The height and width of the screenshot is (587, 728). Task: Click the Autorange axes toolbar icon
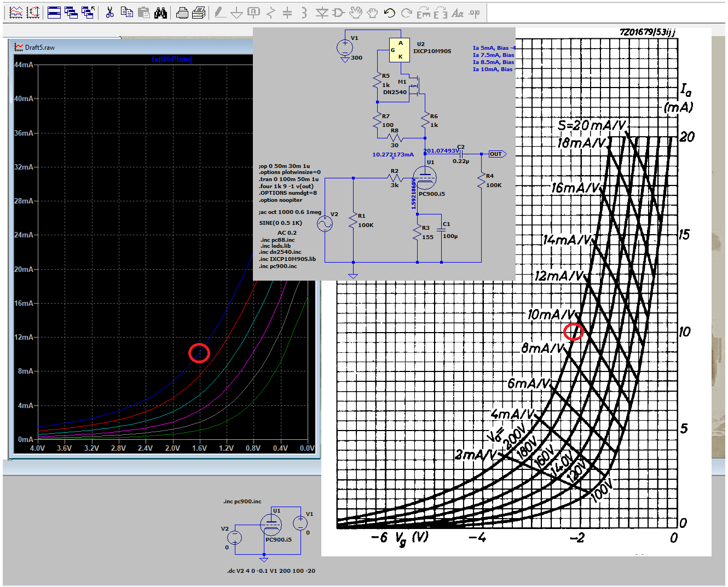pyautogui.click(x=33, y=12)
